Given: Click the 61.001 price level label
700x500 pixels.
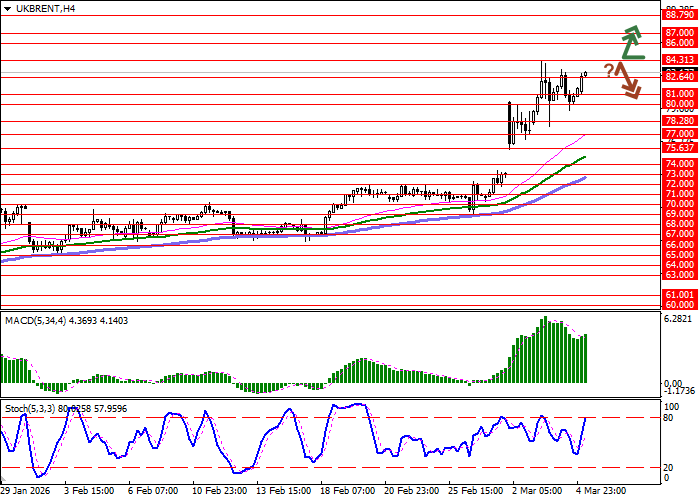Looking at the screenshot, I should pos(679,295).
